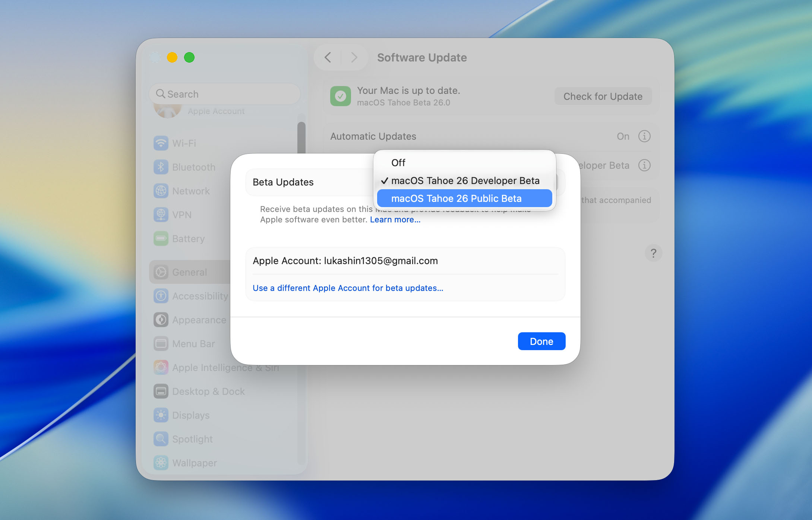812x520 pixels.
Task: Select the Spotlight sidebar icon
Action: click(x=161, y=439)
